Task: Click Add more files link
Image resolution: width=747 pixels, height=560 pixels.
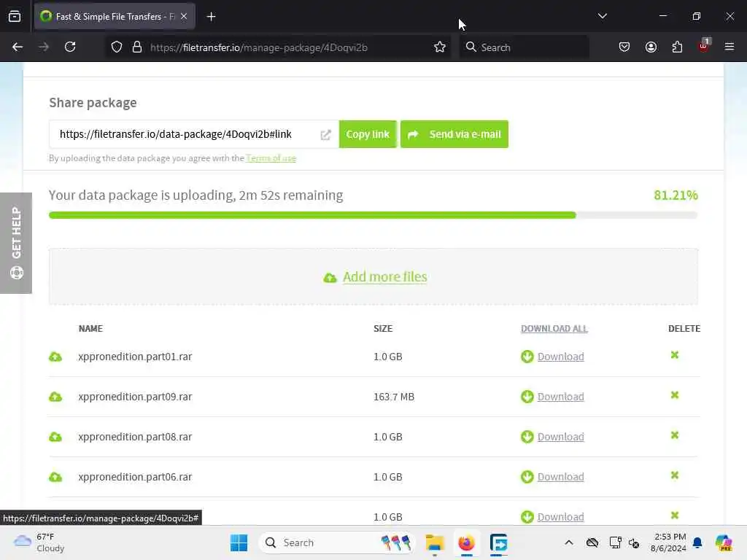Action: [x=385, y=276]
